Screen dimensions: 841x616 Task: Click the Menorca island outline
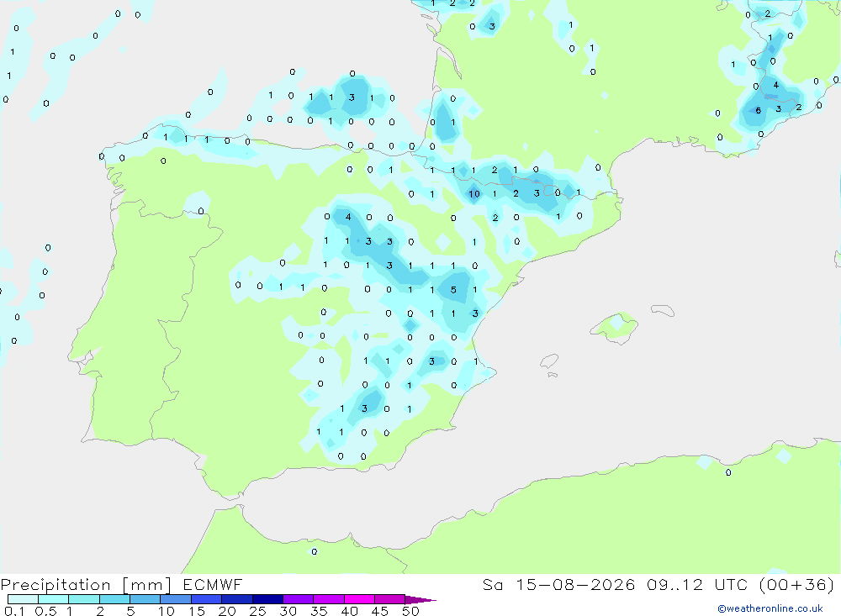(663, 310)
